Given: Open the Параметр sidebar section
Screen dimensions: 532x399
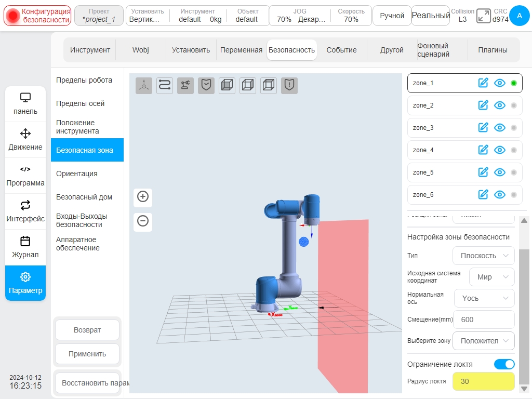Looking at the screenshot, I should coord(25,283).
